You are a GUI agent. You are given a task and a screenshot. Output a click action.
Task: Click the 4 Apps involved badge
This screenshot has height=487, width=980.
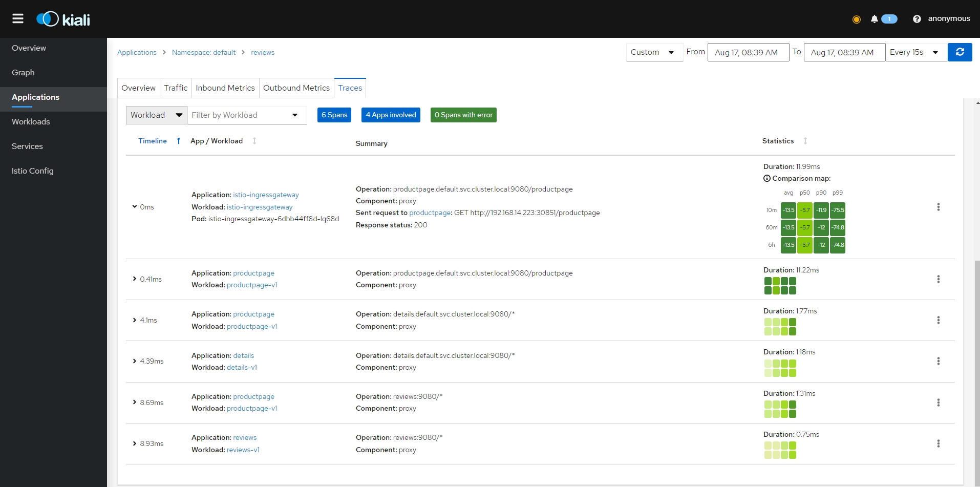pos(391,115)
